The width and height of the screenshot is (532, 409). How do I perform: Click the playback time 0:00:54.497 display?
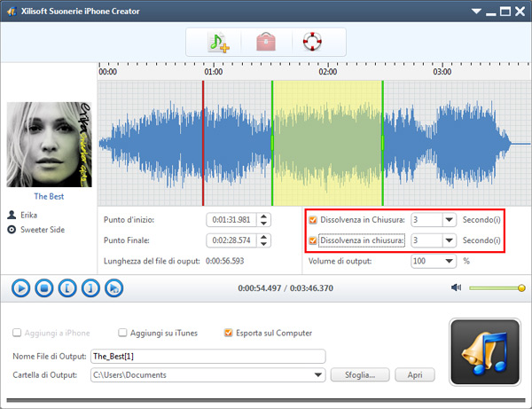click(x=259, y=288)
